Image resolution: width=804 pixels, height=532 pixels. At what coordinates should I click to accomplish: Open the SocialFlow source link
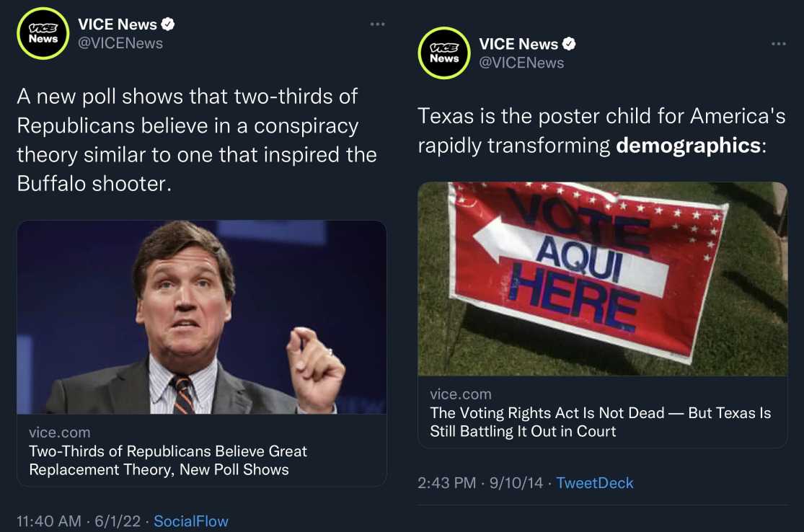191,520
